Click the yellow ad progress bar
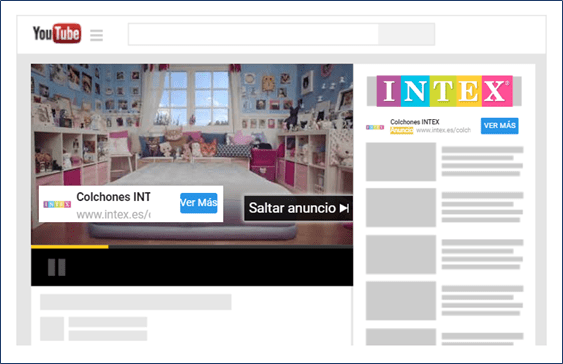This screenshot has width=563, height=364. [70, 247]
